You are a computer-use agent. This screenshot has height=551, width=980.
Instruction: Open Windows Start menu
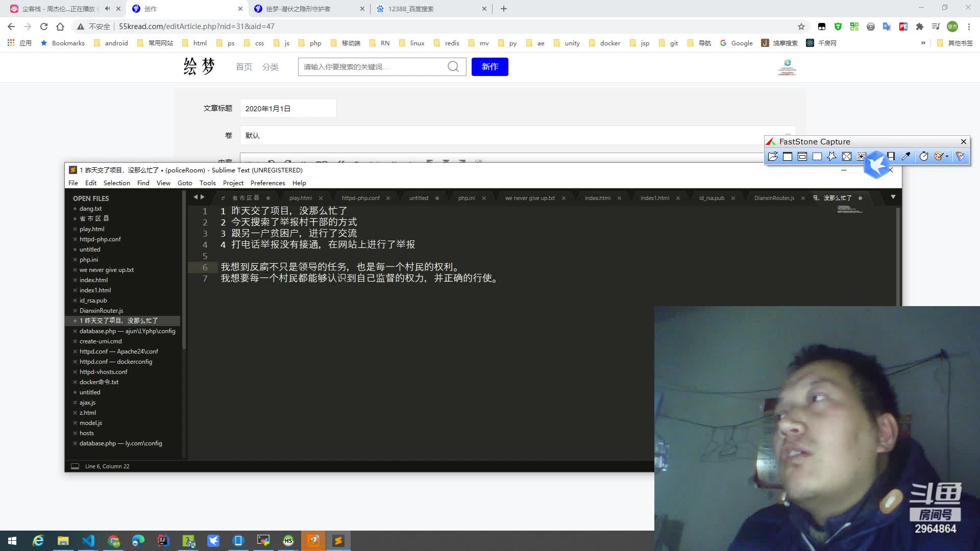pyautogui.click(x=12, y=541)
